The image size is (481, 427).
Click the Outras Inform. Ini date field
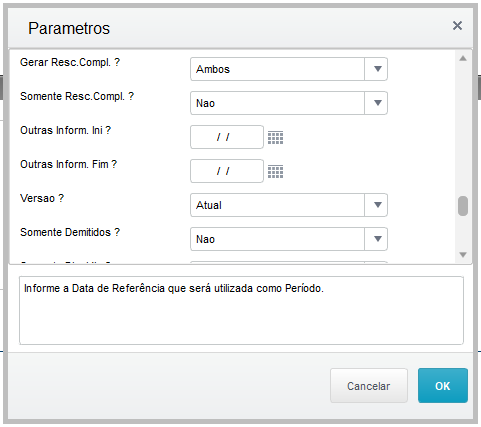[x=227, y=137]
